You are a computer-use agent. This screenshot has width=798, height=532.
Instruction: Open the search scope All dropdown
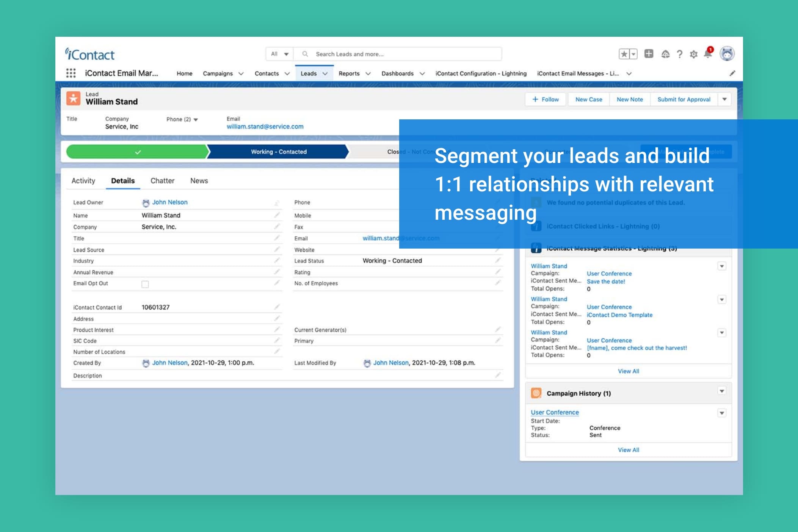tap(280, 54)
